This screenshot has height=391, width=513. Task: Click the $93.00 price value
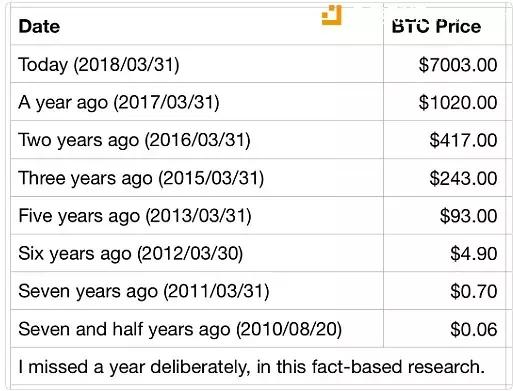469,216
